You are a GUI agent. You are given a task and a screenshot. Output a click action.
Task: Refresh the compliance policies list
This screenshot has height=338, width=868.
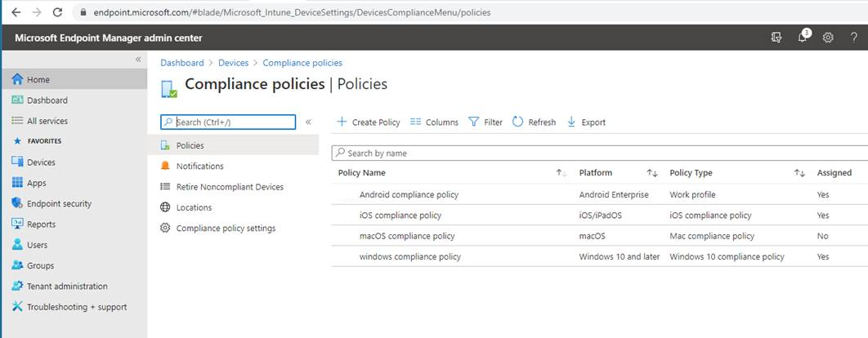(534, 122)
